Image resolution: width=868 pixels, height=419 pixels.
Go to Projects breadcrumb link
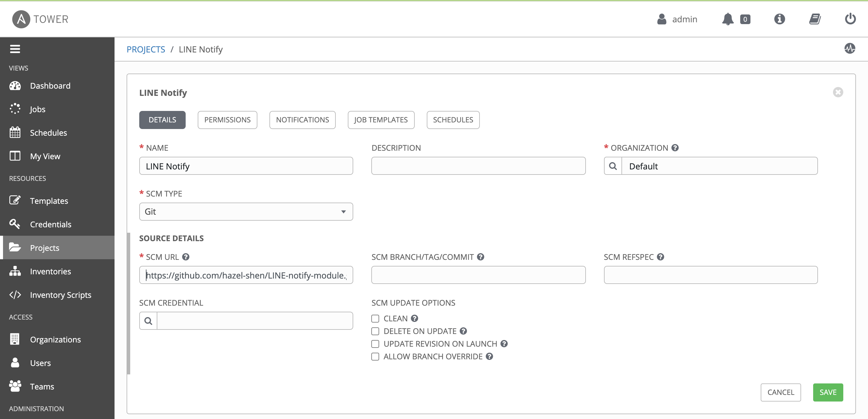[146, 49]
